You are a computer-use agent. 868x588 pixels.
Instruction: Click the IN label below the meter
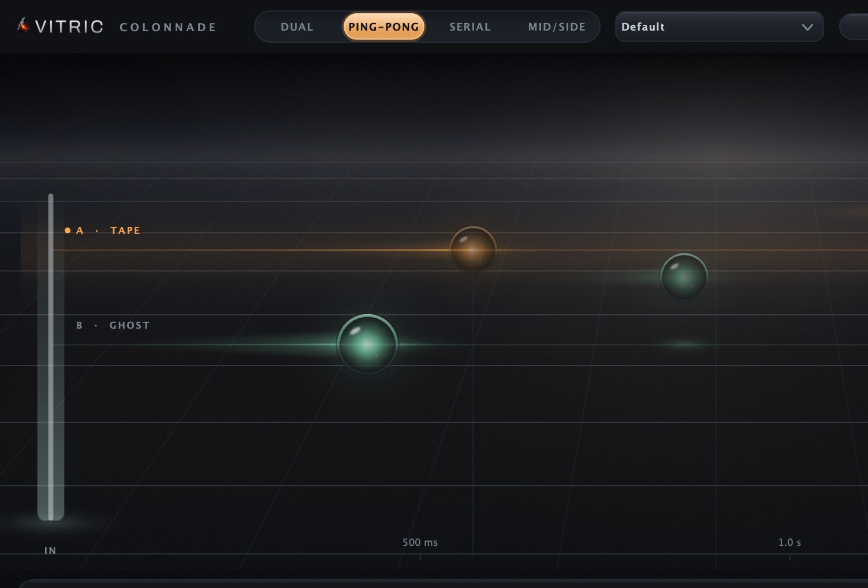50,550
